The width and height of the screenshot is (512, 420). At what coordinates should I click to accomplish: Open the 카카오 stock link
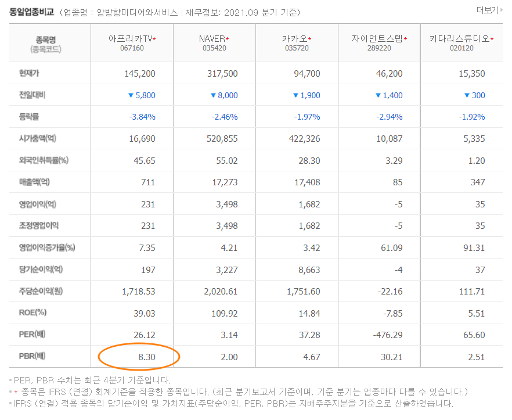(x=295, y=38)
